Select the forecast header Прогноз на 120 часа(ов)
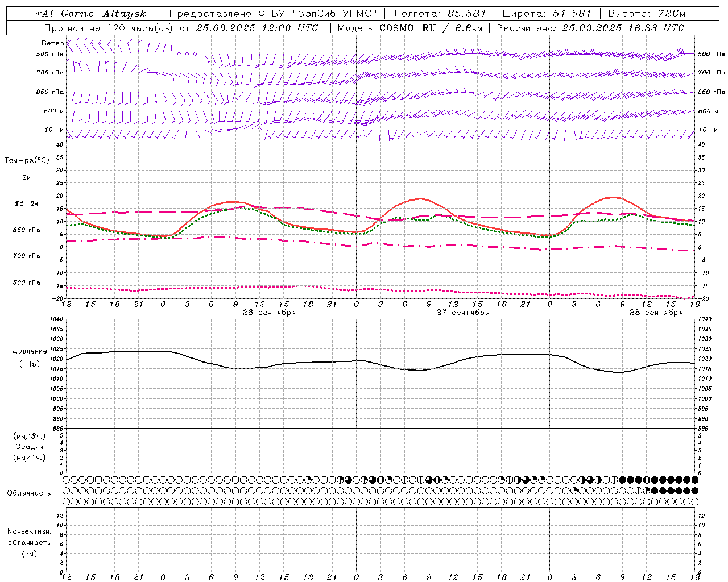Screen dimensions: 728x582 tap(109, 28)
